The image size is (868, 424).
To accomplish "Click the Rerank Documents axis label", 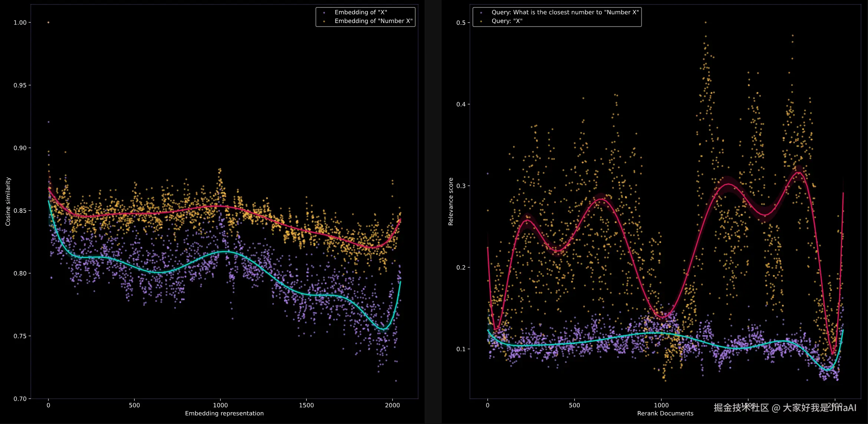I will click(665, 413).
